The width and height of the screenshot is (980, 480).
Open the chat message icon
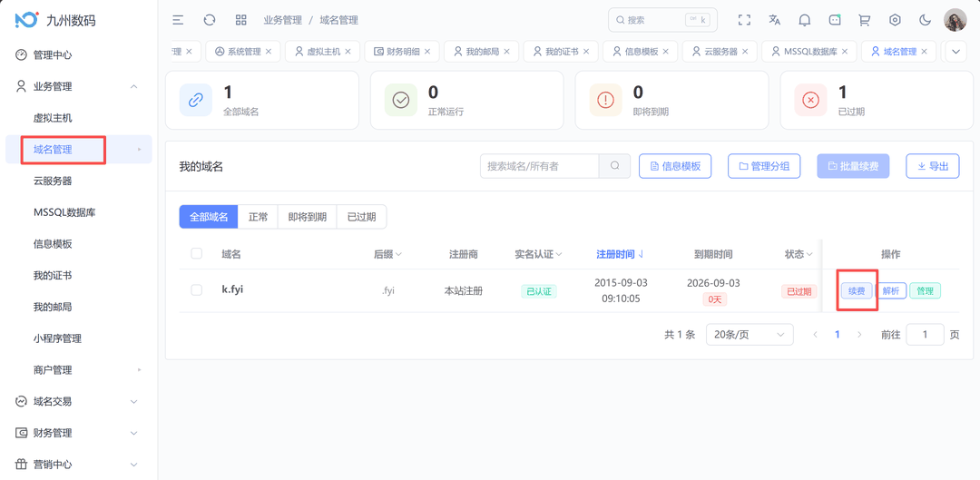[x=835, y=20]
